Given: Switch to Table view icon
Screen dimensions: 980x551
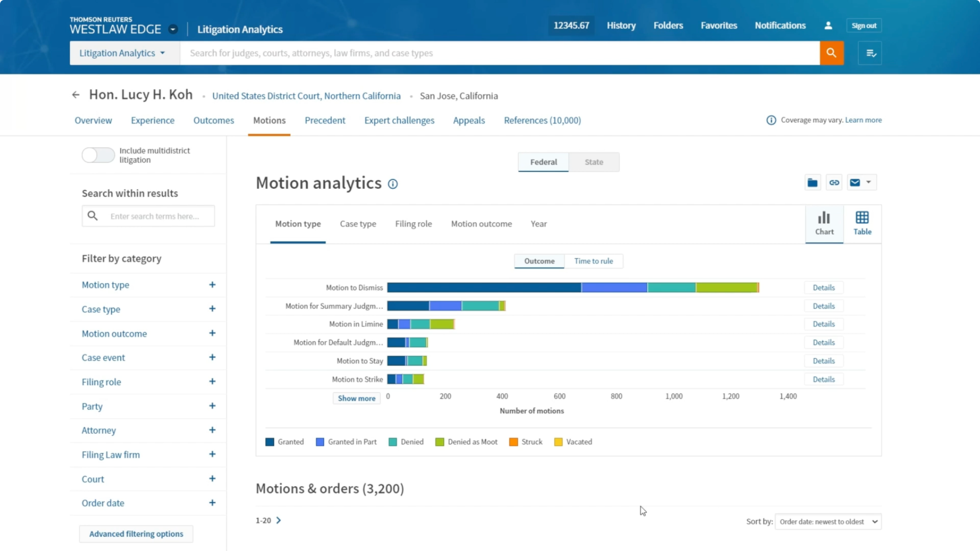Looking at the screenshot, I should 862,223.
